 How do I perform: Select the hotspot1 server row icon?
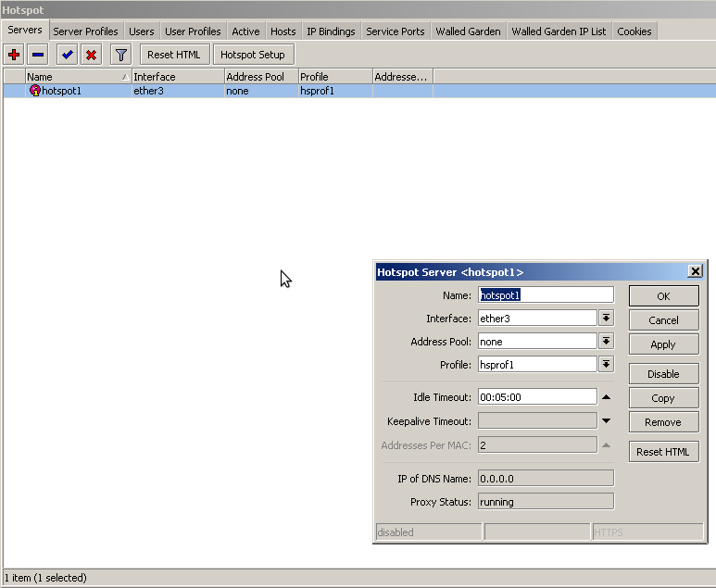[x=35, y=91]
